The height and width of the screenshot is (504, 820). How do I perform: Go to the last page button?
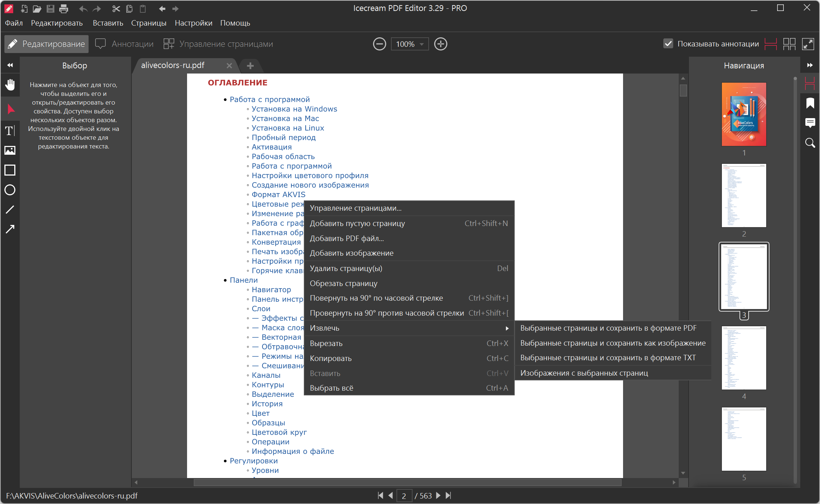448,496
